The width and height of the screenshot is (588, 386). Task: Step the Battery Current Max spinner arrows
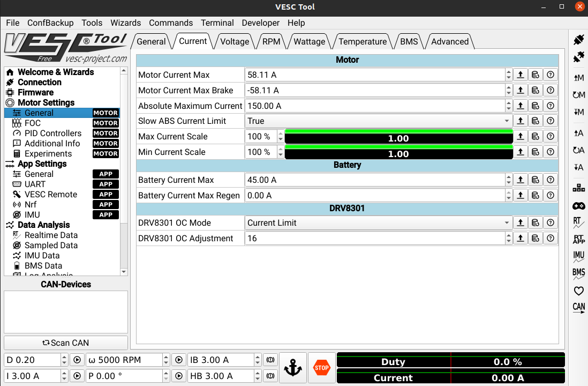click(x=509, y=180)
